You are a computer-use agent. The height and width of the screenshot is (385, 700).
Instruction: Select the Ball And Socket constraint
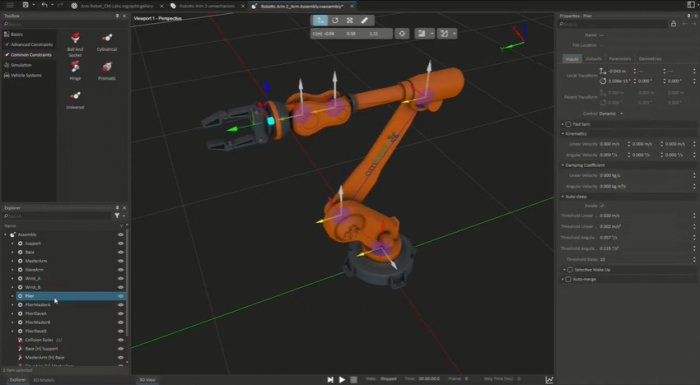click(75, 44)
